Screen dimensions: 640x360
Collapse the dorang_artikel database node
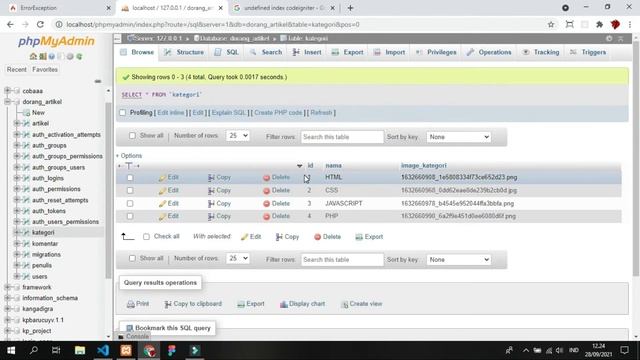(7, 102)
